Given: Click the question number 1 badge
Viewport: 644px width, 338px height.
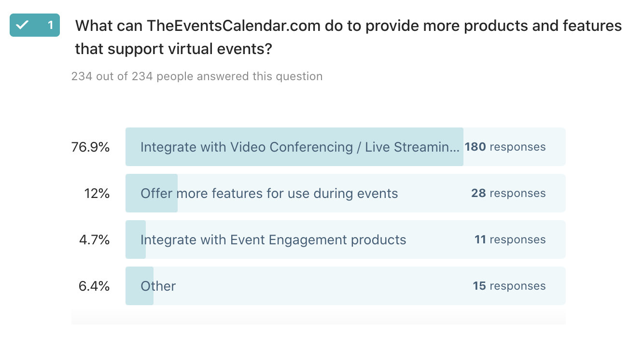Looking at the screenshot, I should pyautogui.click(x=35, y=25).
